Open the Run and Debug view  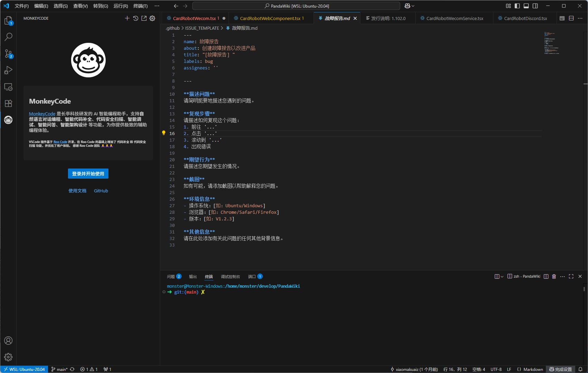click(8, 70)
